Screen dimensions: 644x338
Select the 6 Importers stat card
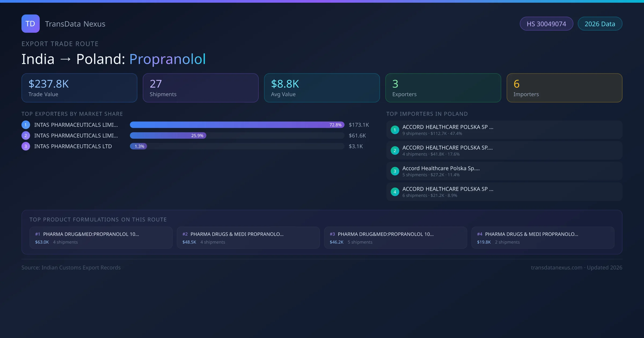point(564,88)
